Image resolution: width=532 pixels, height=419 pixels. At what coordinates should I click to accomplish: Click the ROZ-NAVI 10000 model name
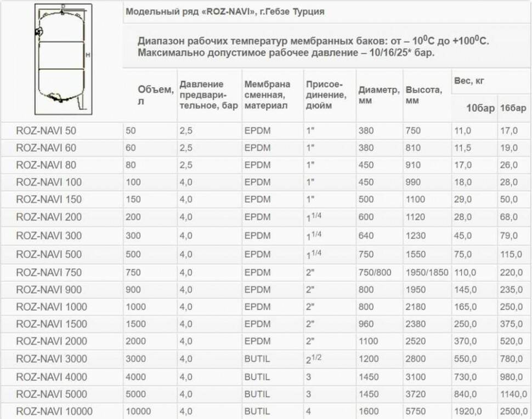(54, 411)
